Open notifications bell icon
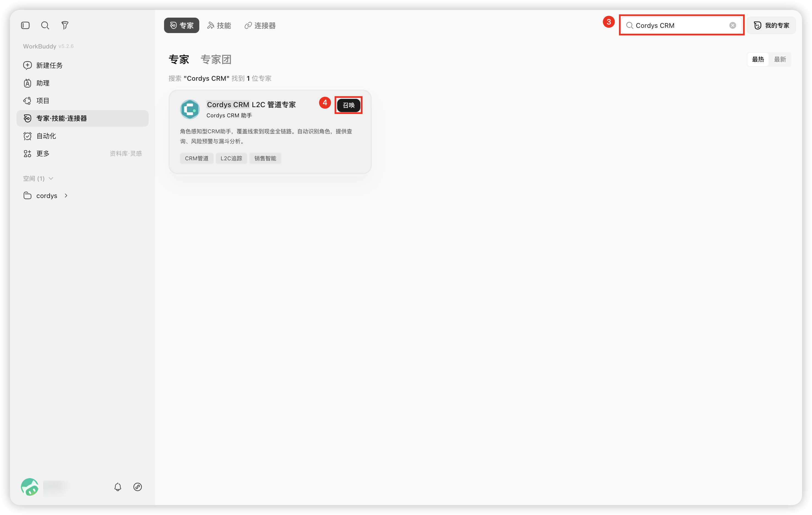The width and height of the screenshot is (812, 515). point(118,487)
